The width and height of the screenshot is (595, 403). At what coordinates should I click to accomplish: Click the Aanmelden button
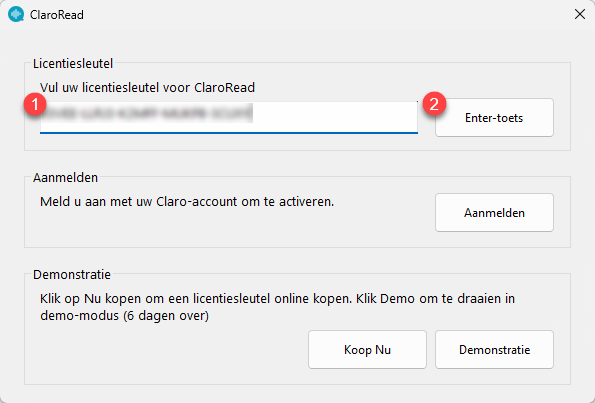(x=494, y=213)
